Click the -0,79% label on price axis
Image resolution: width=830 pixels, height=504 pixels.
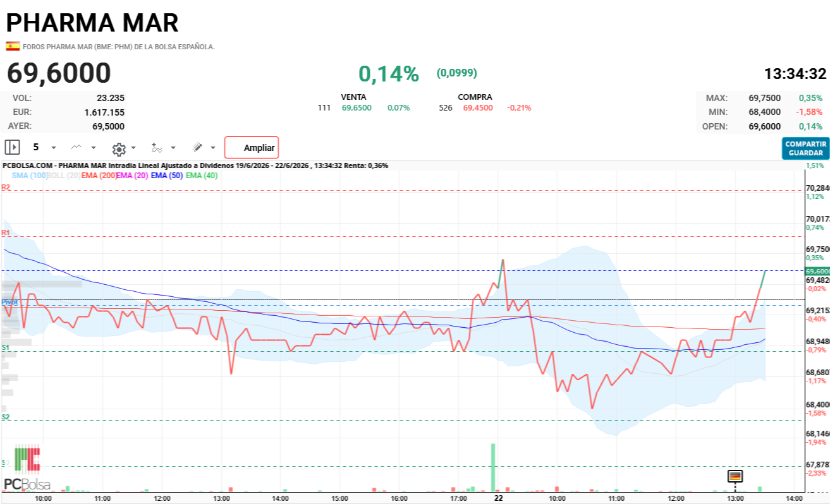(x=816, y=350)
